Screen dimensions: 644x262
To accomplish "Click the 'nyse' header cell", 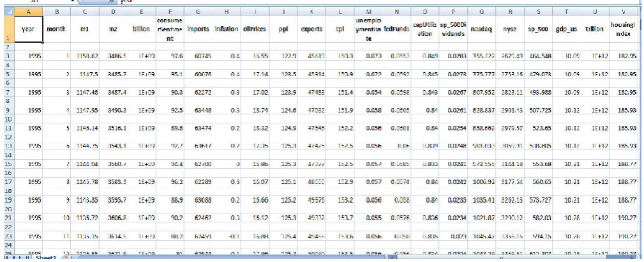I will coord(510,29).
